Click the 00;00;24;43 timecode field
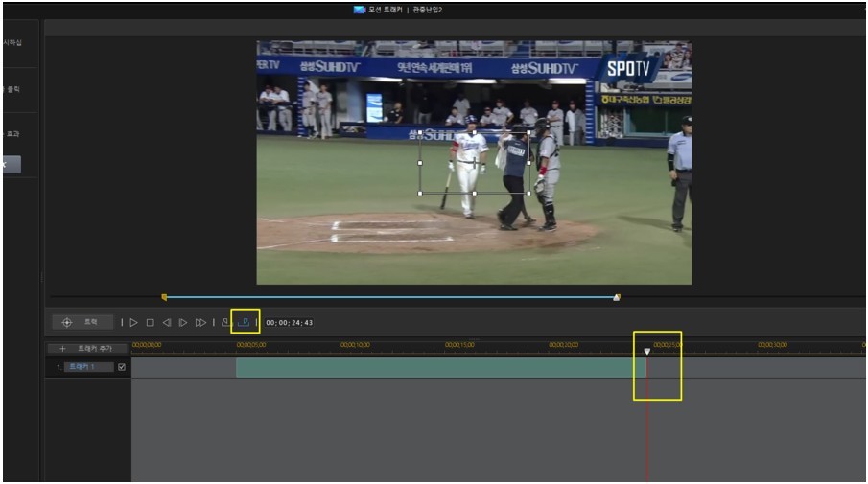 290,323
